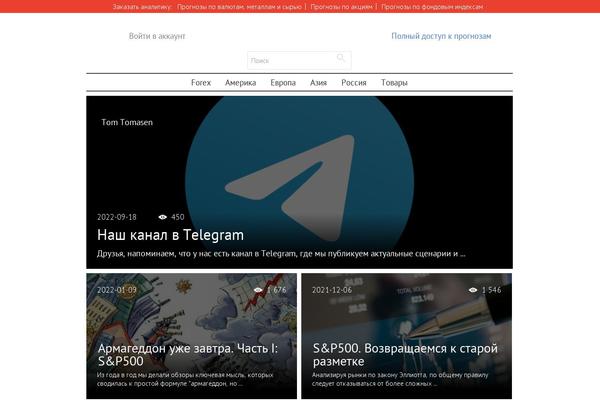Click Полный доступ к прогнозам link

pyautogui.click(x=441, y=36)
